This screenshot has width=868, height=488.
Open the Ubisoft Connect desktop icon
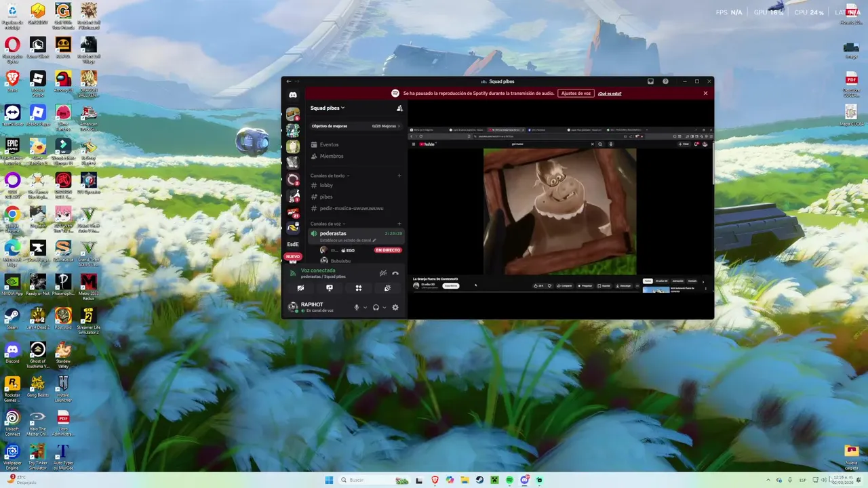(12, 422)
